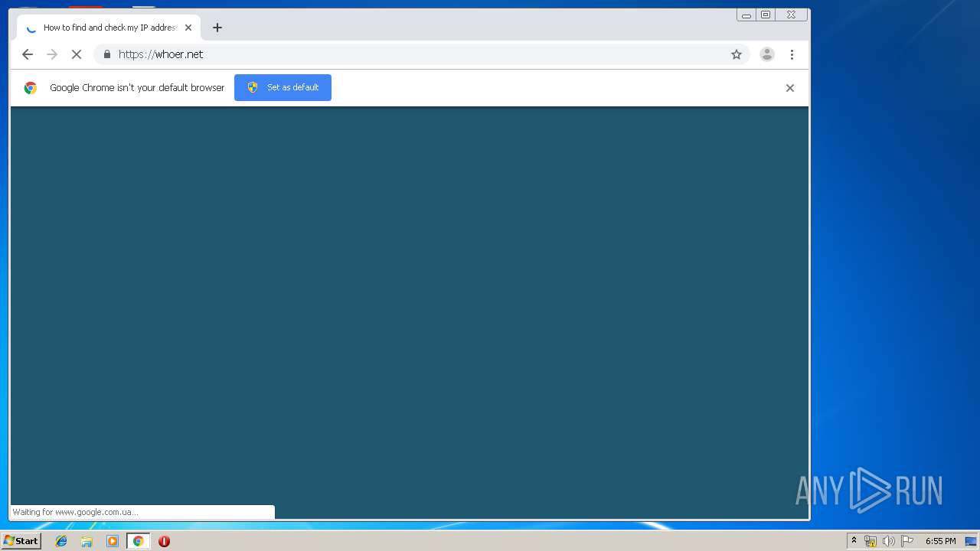Viewport: 980px width, 551px height.
Task: Open the Windows Start menu
Action: click(21, 541)
